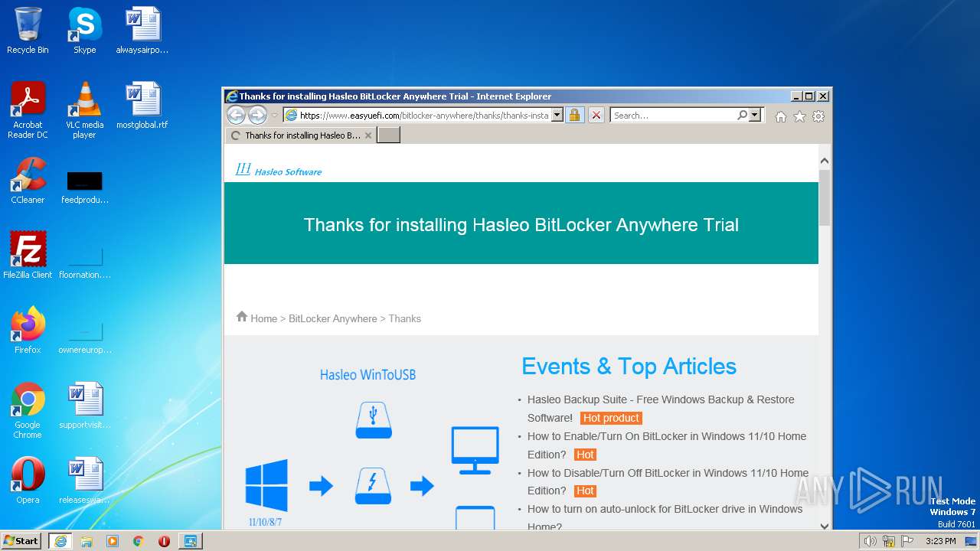The image size is (980, 551).
Task: Click the security lock icon in address bar
Action: coord(575,116)
